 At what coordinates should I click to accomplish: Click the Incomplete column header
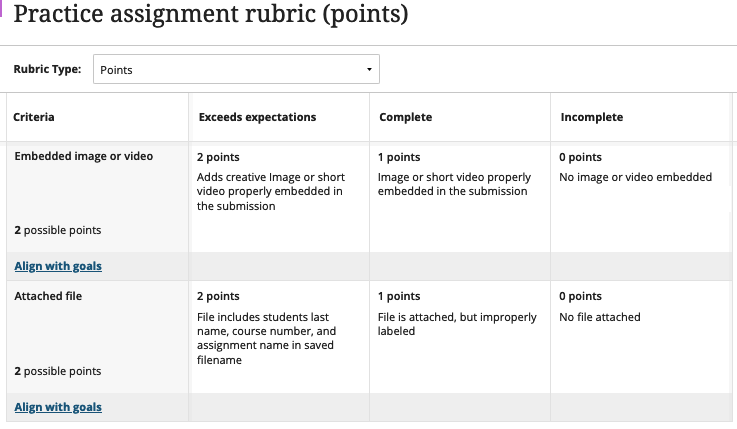point(591,117)
